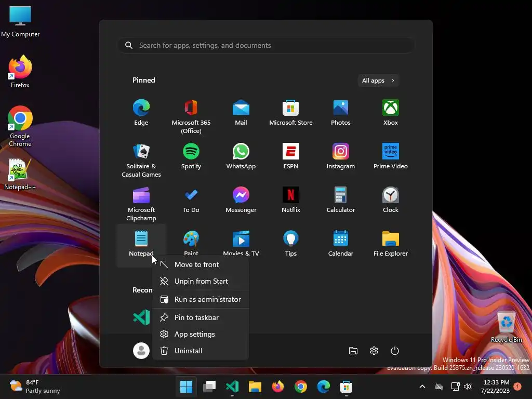Open the weather widget showing 84°F
This screenshot has height=399, width=532.
point(35,387)
